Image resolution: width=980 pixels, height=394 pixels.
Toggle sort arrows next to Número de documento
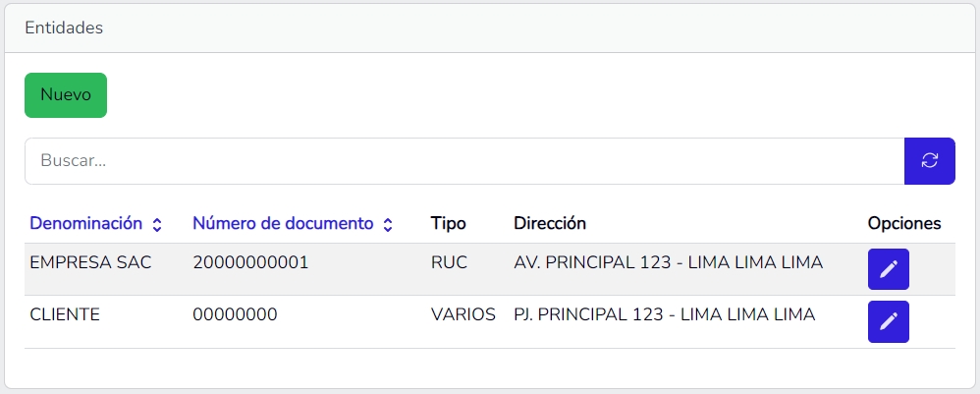point(388,225)
